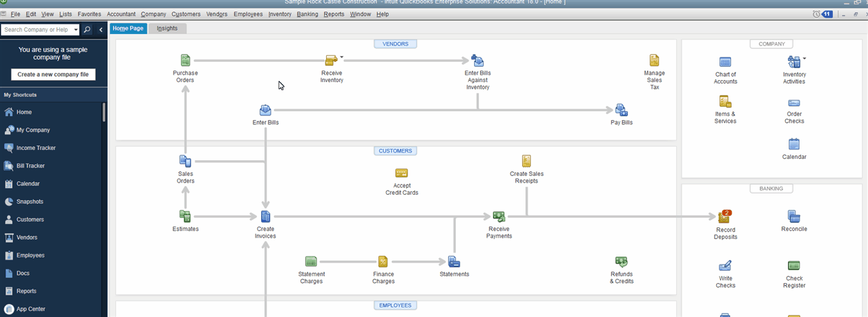Image resolution: width=868 pixels, height=317 pixels.
Task: Click the Inventory Activities icon
Action: (x=793, y=62)
